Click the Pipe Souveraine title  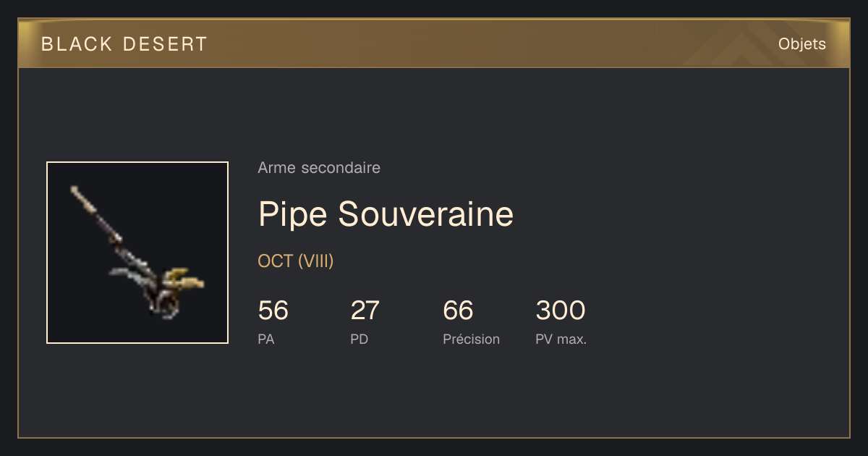[386, 214]
